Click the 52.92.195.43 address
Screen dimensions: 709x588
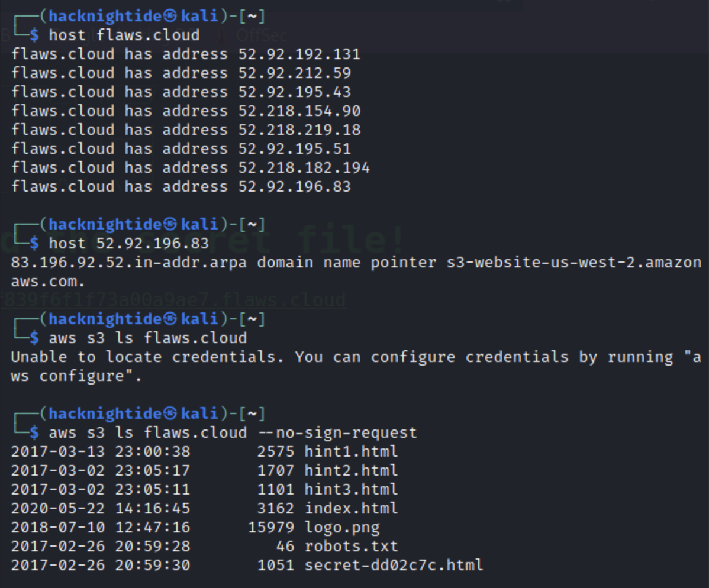294,92
